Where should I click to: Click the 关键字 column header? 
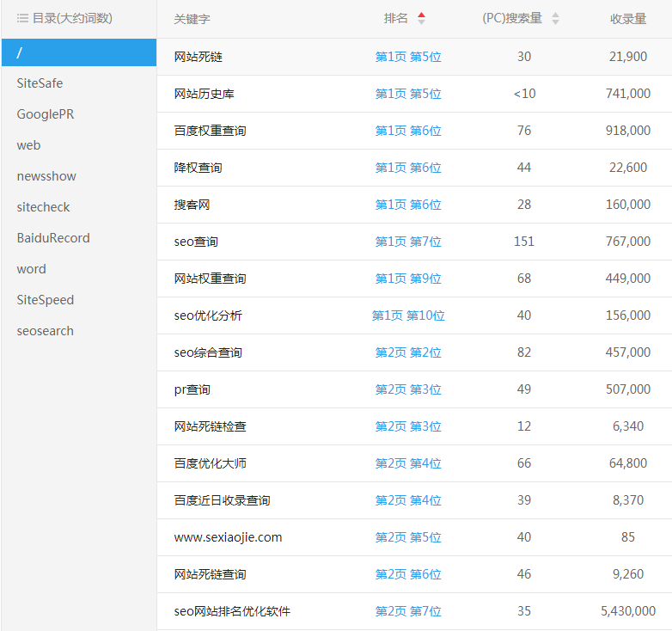pos(192,19)
